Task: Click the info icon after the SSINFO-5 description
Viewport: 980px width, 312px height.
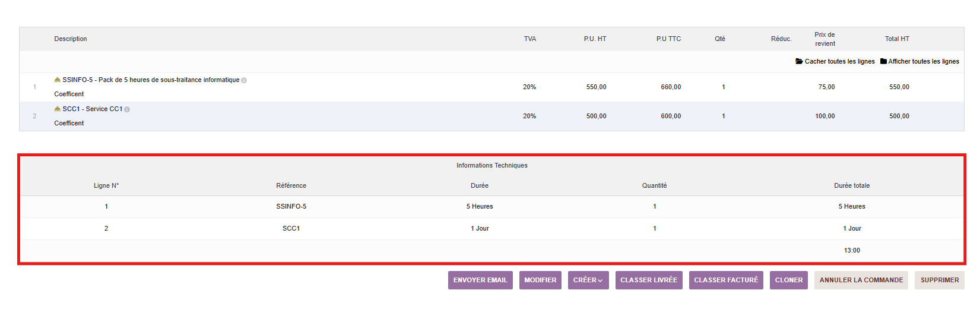Action: (x=244, y=80)
